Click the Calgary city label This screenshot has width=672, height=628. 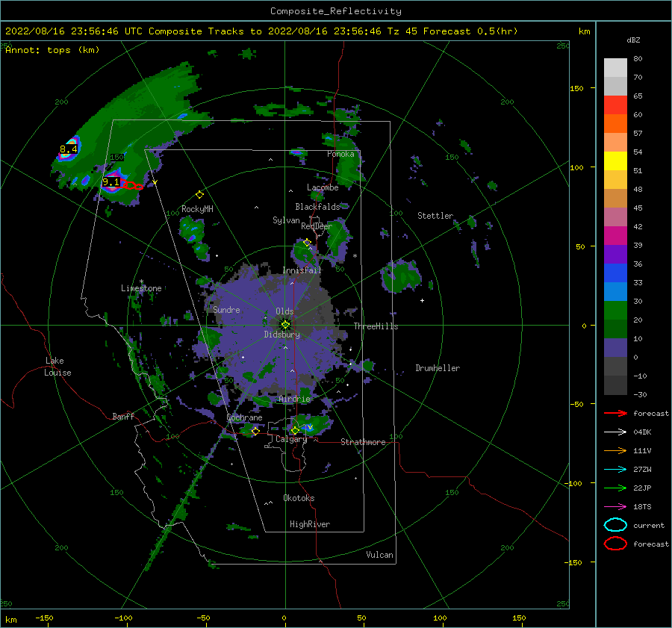click(291, 439)
